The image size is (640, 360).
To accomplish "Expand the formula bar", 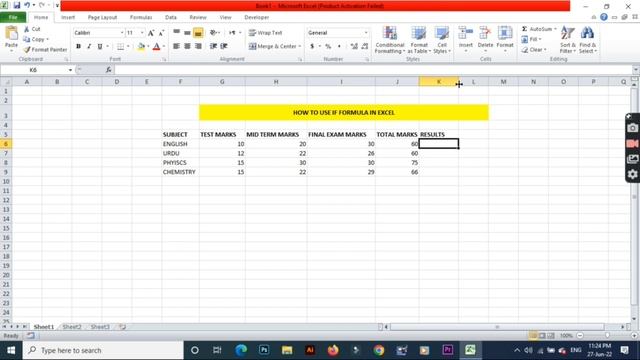I will click(636, 70).
